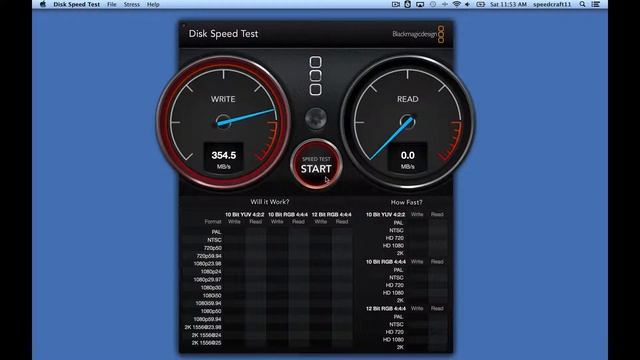Open the File menu

point(111,4)
